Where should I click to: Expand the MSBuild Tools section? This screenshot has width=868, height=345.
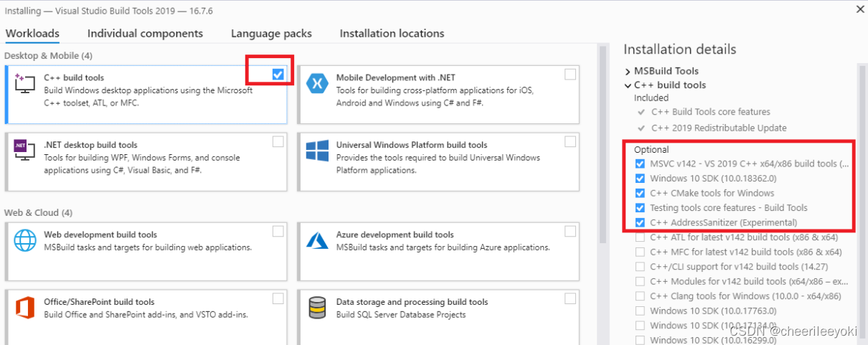point(628,71)
